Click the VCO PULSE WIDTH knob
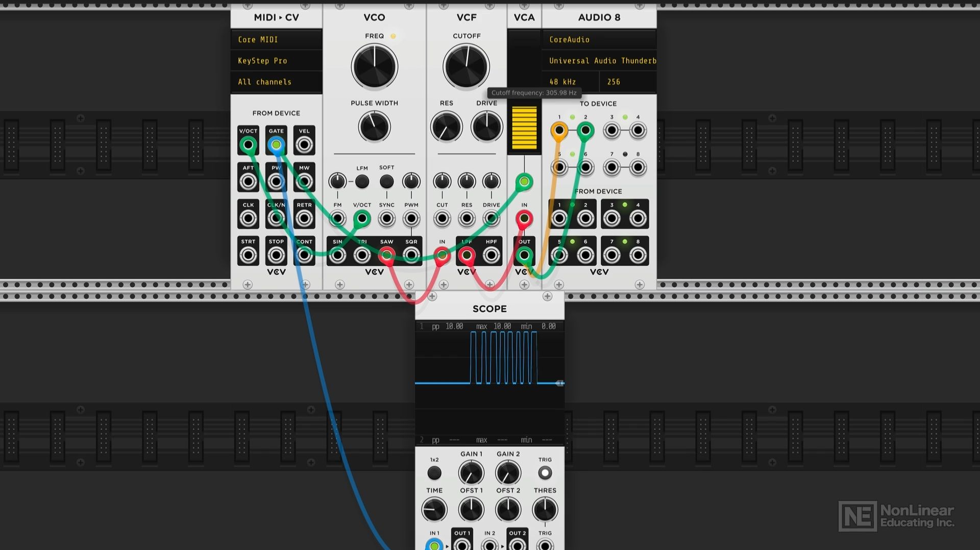Screen dimensions: 980x550 (x=374, y=127)
